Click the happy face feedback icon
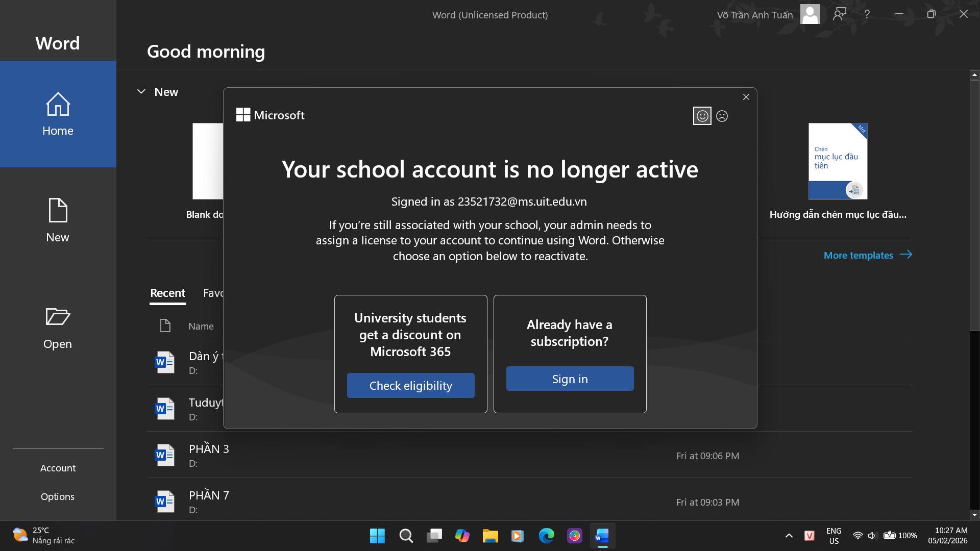 702,116
